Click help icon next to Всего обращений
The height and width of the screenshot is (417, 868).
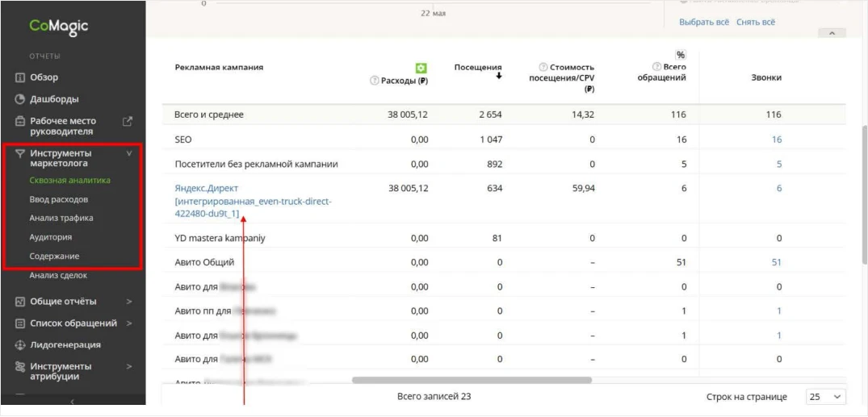657,68
